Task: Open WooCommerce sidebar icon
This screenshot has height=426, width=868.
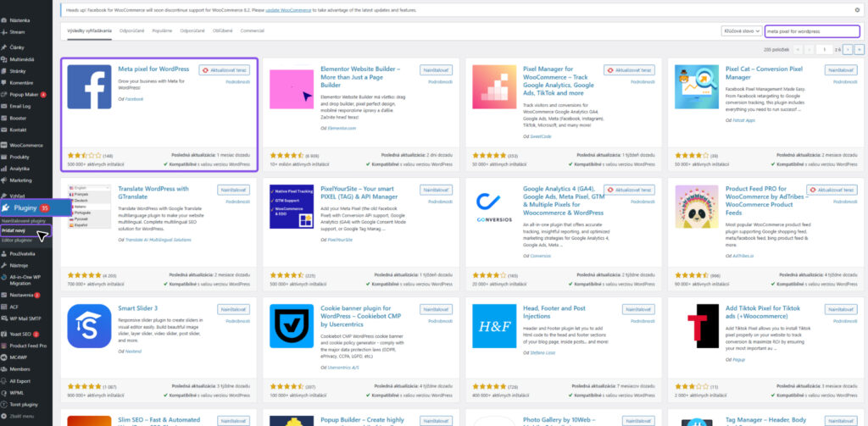Action: pyautogui.click(x=4, y=146)
